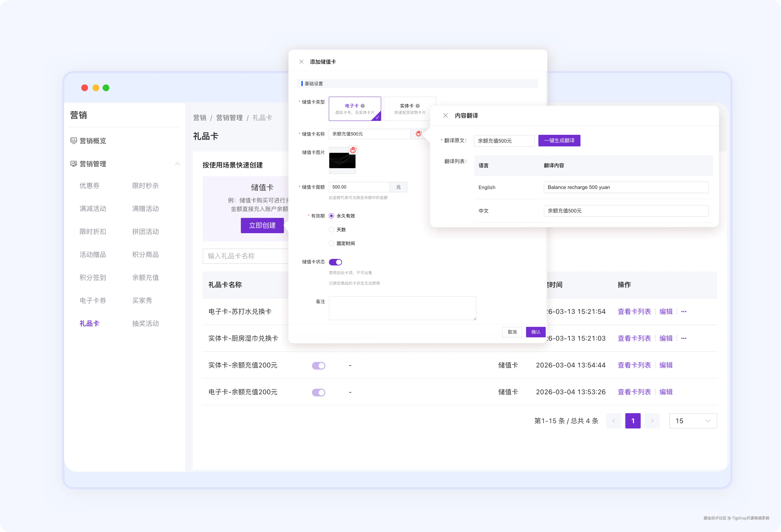Click help icon next to 电子卡
The image size is (781, 532).
click(363, 106)
